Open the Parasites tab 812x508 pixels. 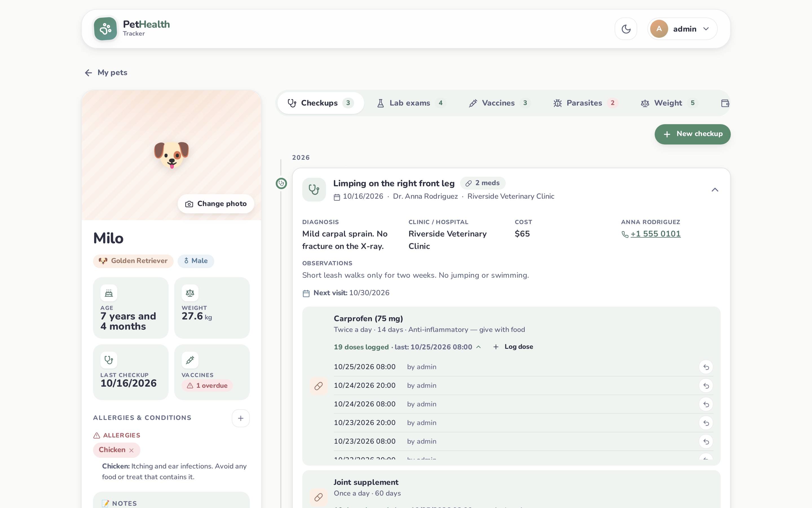[586, 103]
